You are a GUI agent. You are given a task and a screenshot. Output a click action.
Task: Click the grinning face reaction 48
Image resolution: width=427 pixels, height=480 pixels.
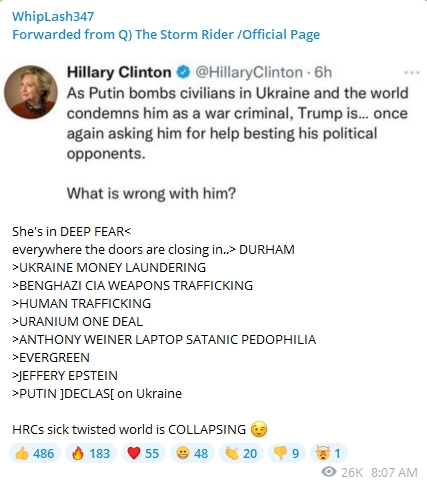pyautogui.click(x=192, y=453)
